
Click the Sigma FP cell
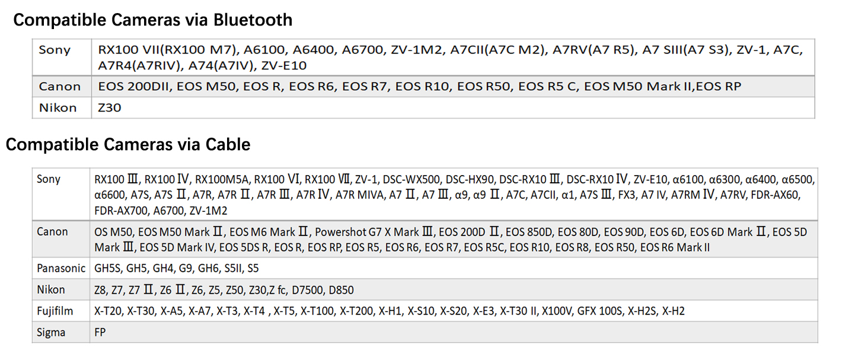[x=100, y=332]
